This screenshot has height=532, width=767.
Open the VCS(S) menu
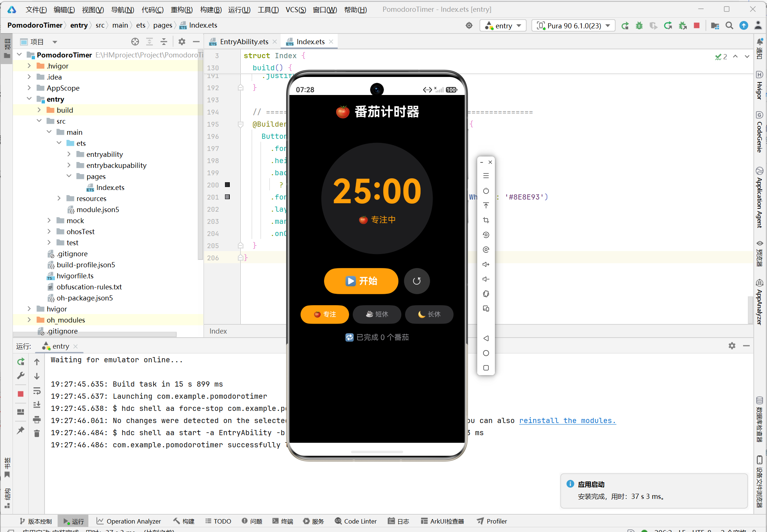point(296,10)
